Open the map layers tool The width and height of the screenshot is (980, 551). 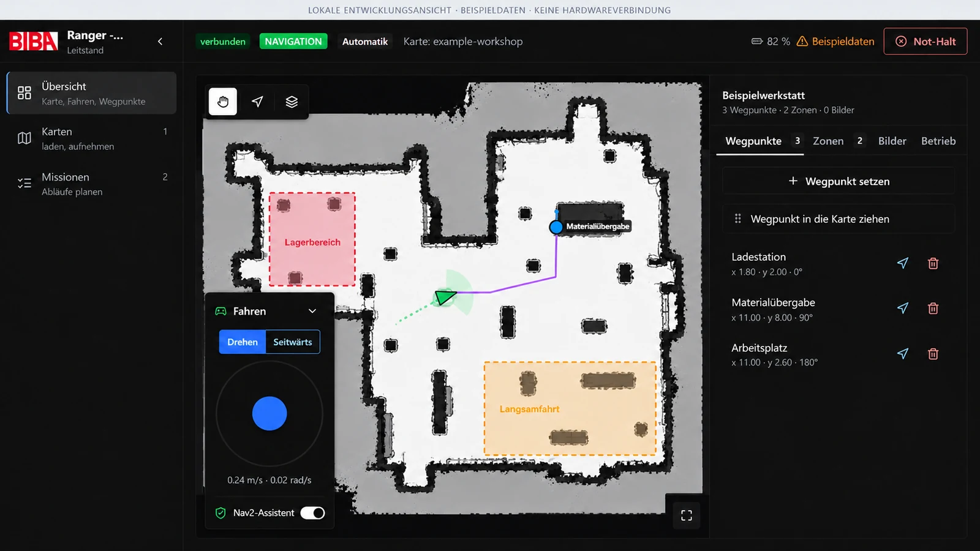(292, 102)
